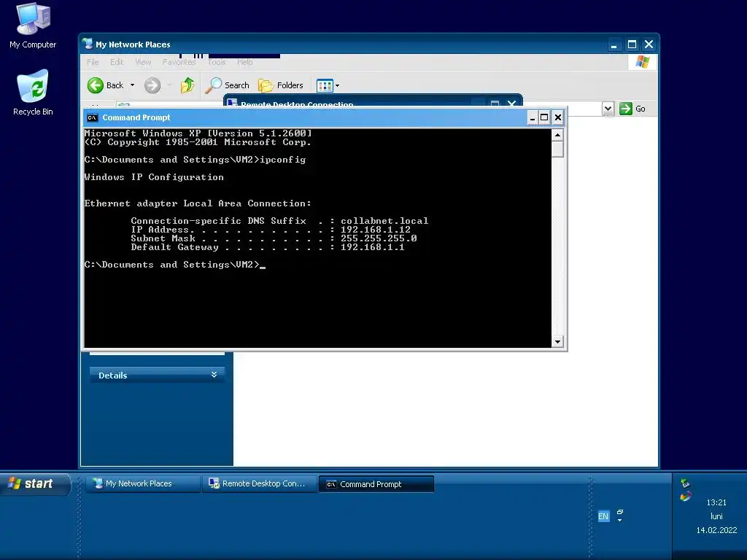
Task: Open the Recycle Bin desktop icon
Action: click(33, 93)
